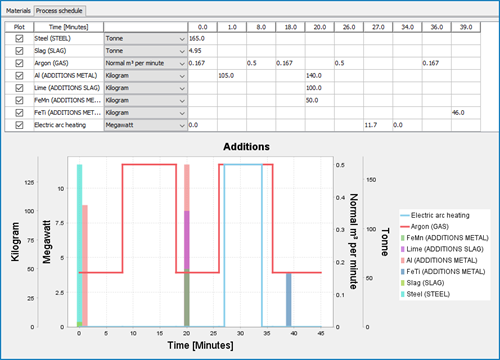Click the Steel value cell 165.0
Screen dimensions: 500x360
[202, 39]
